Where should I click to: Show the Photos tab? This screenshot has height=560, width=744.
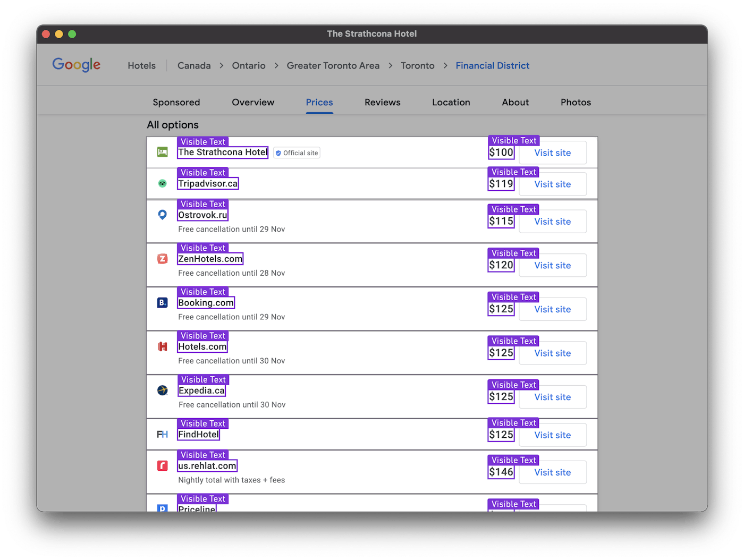576,102
